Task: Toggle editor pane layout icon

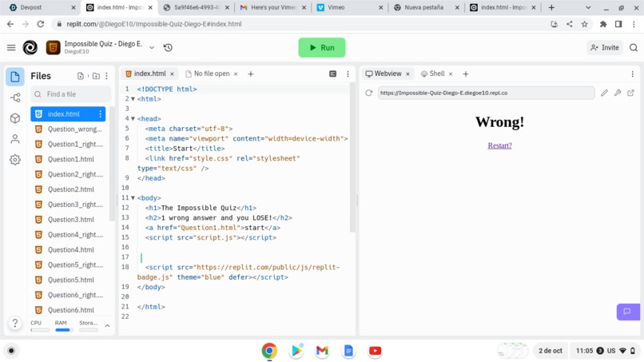Action: coord(332,74)
